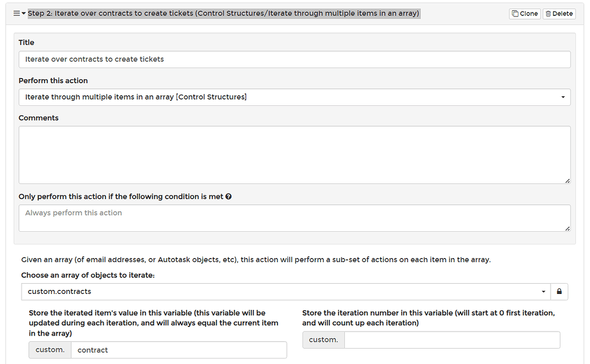This screenshot has height=364, width=590.
Task: Click the trash icon on the Delete button
Action: tap(548, 13)
